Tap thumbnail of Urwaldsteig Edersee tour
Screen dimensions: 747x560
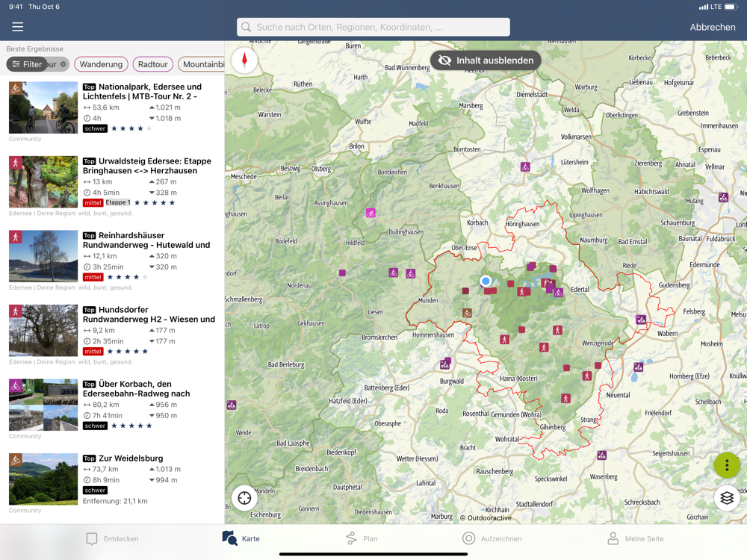tap(43, 181)
